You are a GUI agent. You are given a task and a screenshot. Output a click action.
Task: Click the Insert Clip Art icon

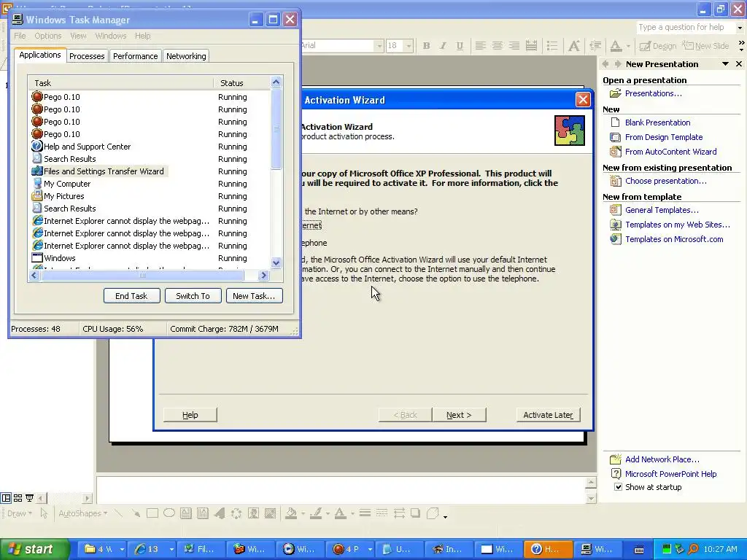(253, 513)
